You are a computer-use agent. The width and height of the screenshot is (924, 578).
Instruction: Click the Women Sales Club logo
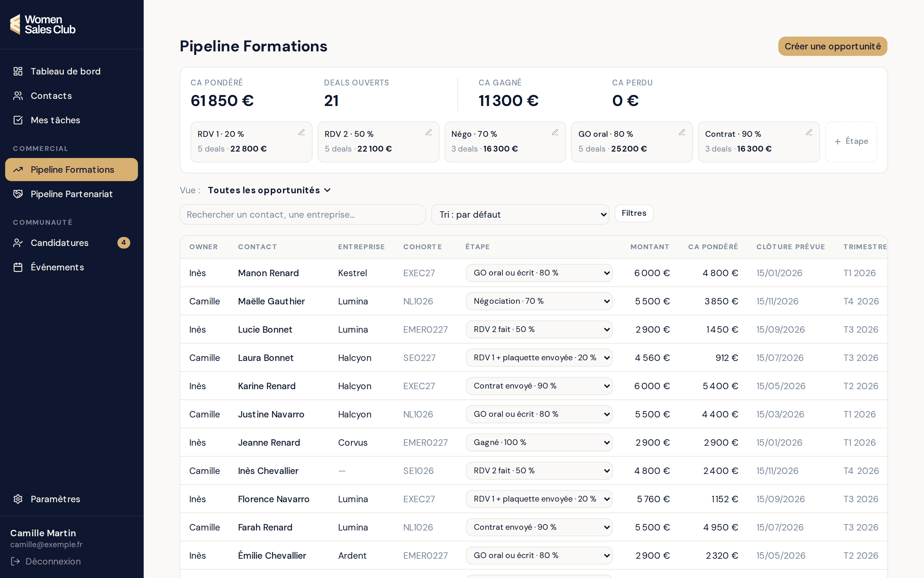click(42, 24)
